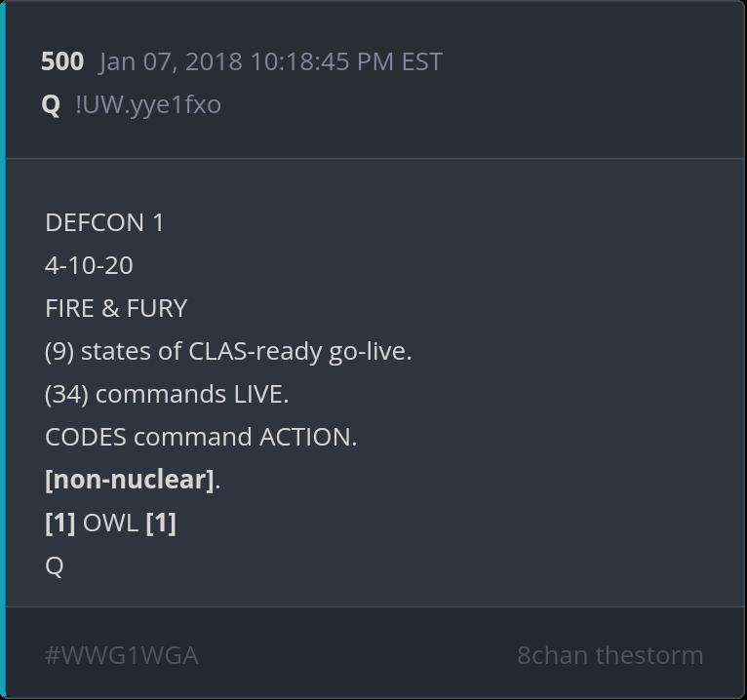Click the 4-10-20 text line
Screen dimensions: 747x700
tap(89, 265)
